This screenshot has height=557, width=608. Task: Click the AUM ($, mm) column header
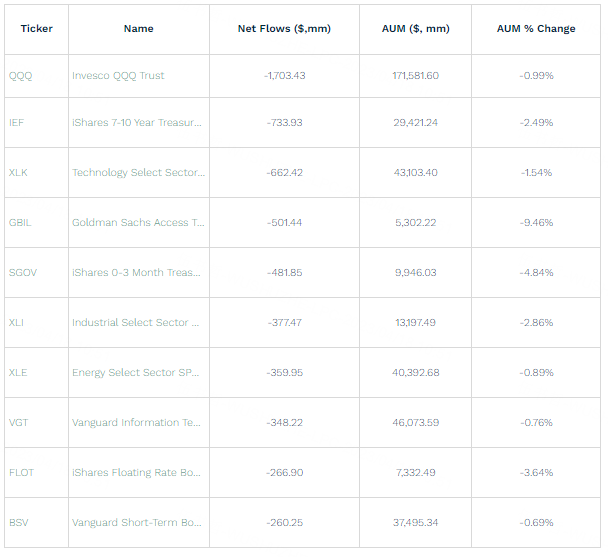(416, 29)
